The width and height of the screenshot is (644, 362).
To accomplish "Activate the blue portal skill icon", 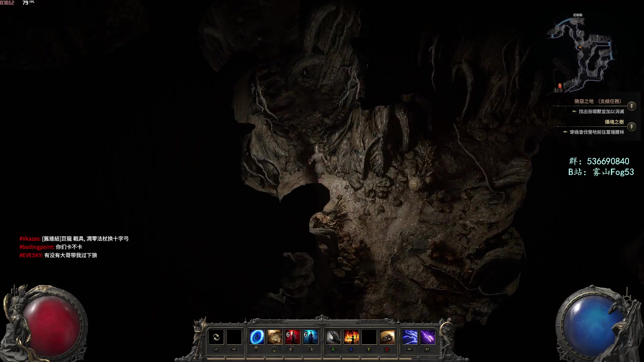I will pos(257,337).
